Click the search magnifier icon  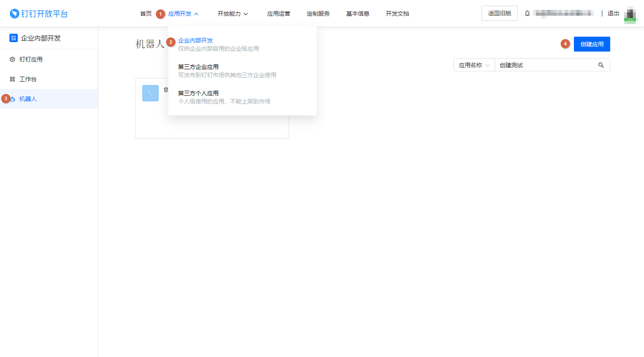601,65
